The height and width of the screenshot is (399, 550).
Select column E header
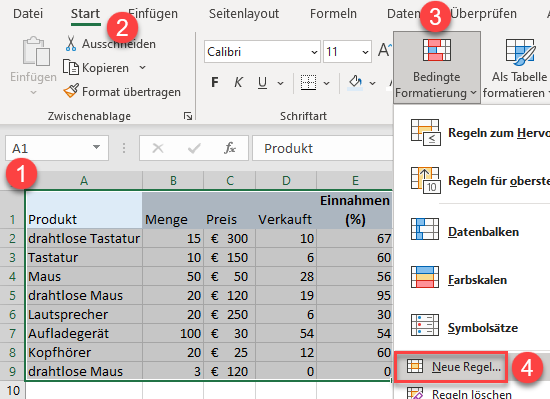(355, 181)
